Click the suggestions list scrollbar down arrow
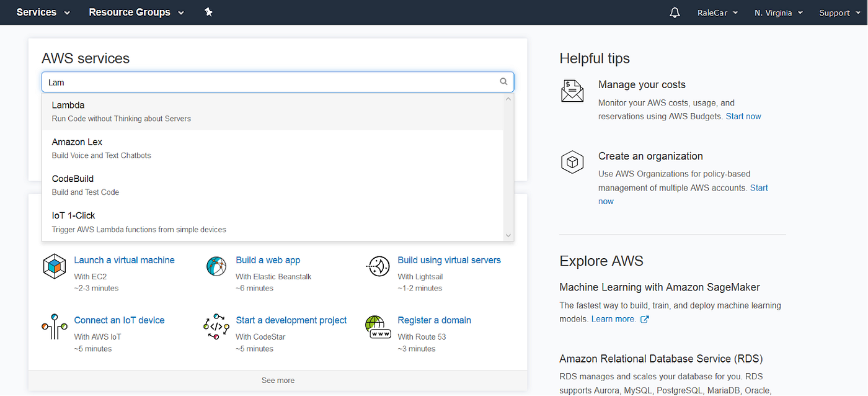Viewport: 868px width, 396px height. [508, 235]
